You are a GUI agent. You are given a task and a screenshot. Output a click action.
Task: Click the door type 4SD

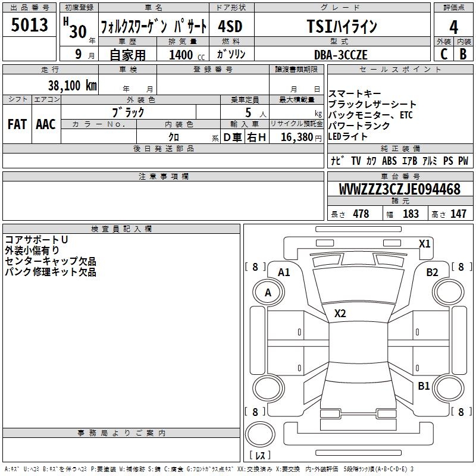click(230, 26)
